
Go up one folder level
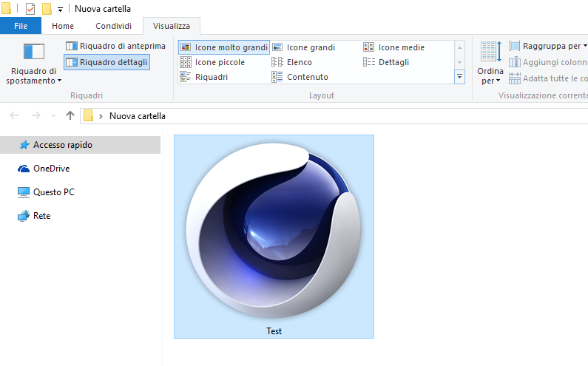(x=70, y=115)
